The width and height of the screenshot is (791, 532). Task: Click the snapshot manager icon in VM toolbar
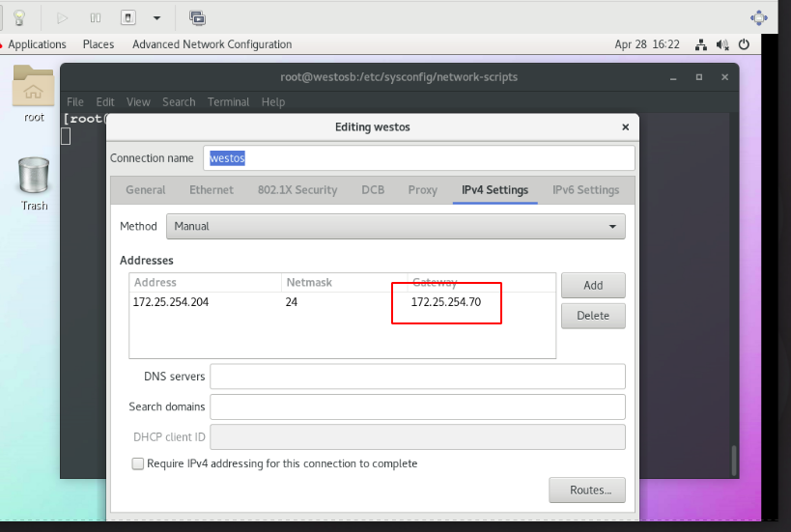(197, 18)
